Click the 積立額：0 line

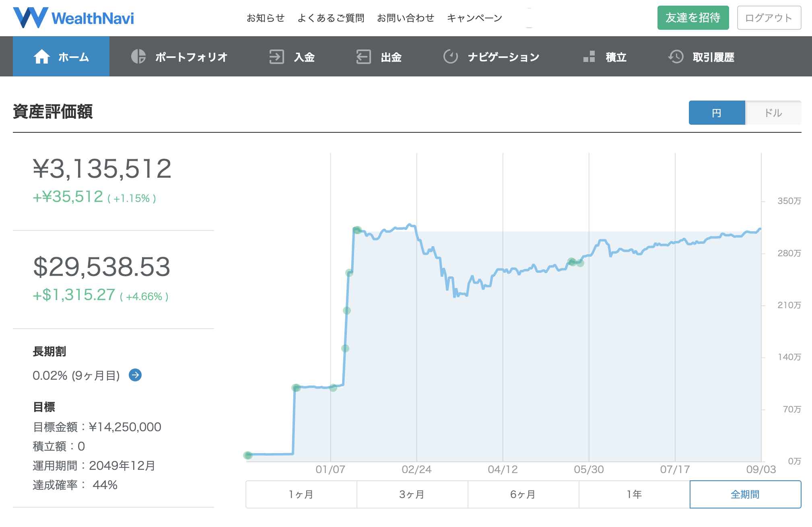coord(59,446)
